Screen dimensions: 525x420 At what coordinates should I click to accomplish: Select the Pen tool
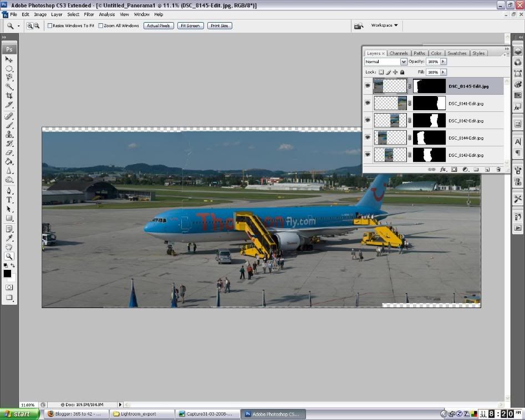9,191
